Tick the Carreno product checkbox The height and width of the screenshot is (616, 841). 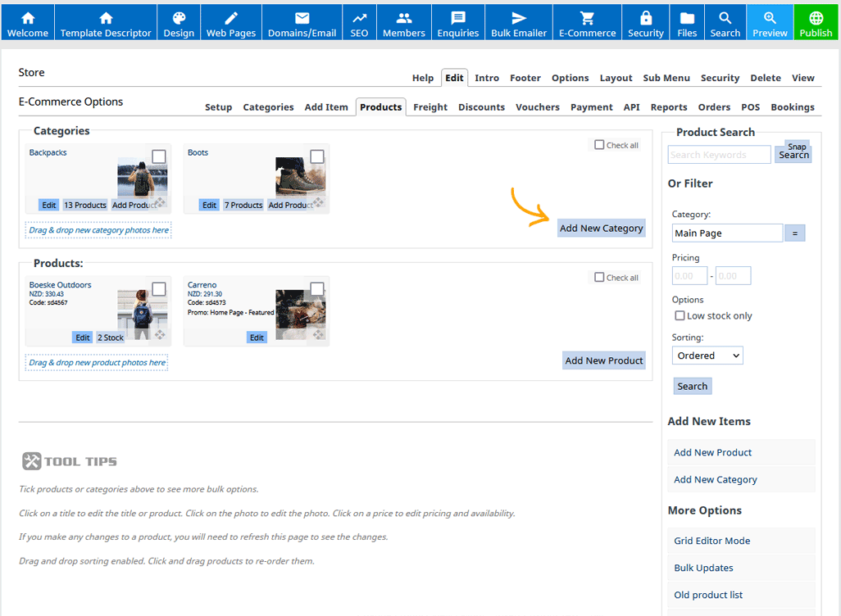[317, 289]
